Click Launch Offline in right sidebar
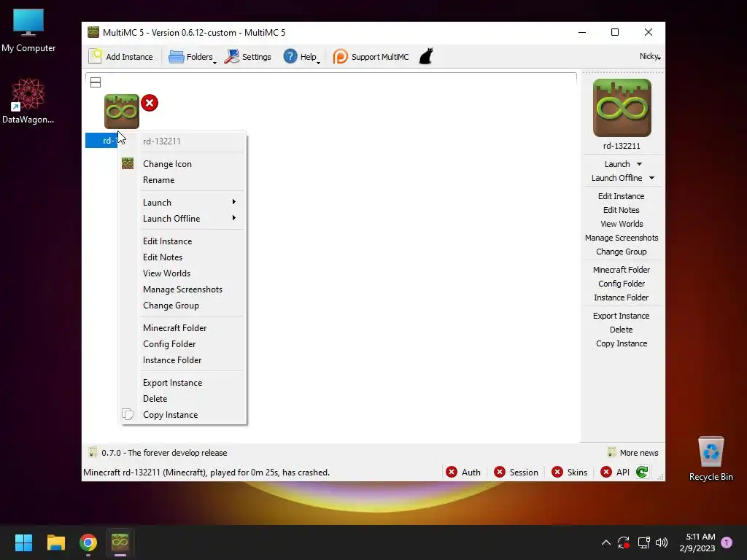Viewport: 747px width, 560px height. click(616, 178)
